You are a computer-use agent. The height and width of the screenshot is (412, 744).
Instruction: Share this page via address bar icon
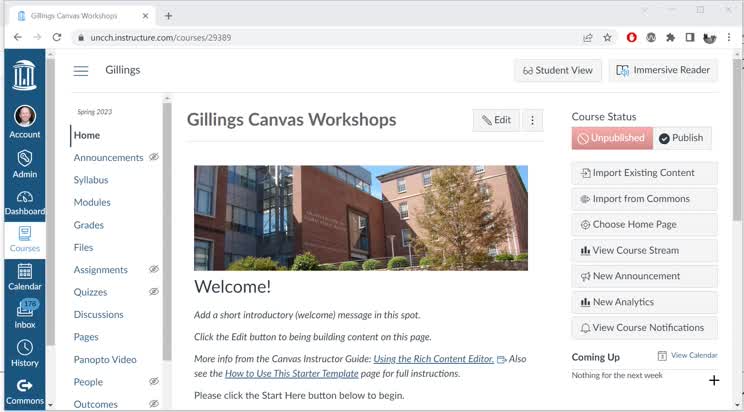click(x=587, y=37)
